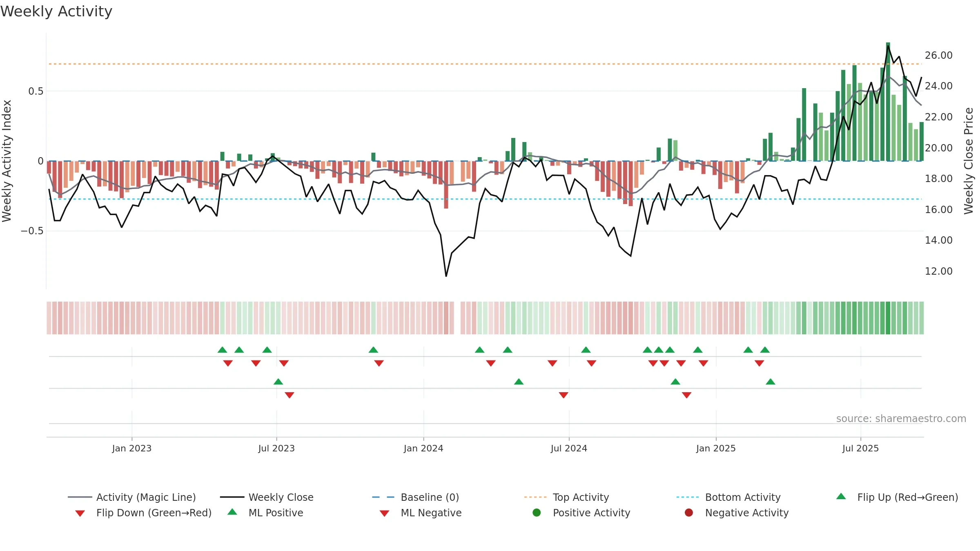Click the tallest green activity bar near Jul 2025
The image size is (980, 551).
pos(888,102)
